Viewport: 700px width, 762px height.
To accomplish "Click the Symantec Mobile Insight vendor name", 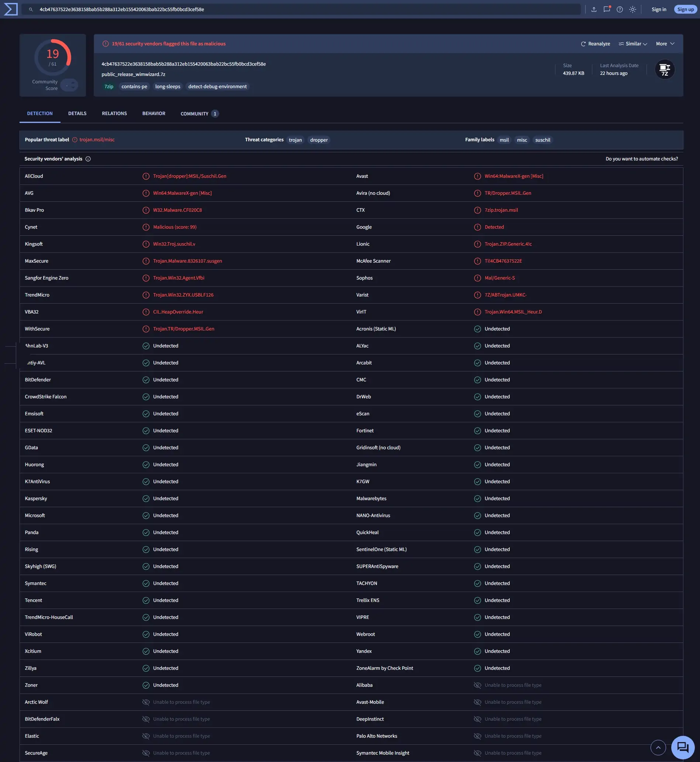I will [x=382, y=753].
